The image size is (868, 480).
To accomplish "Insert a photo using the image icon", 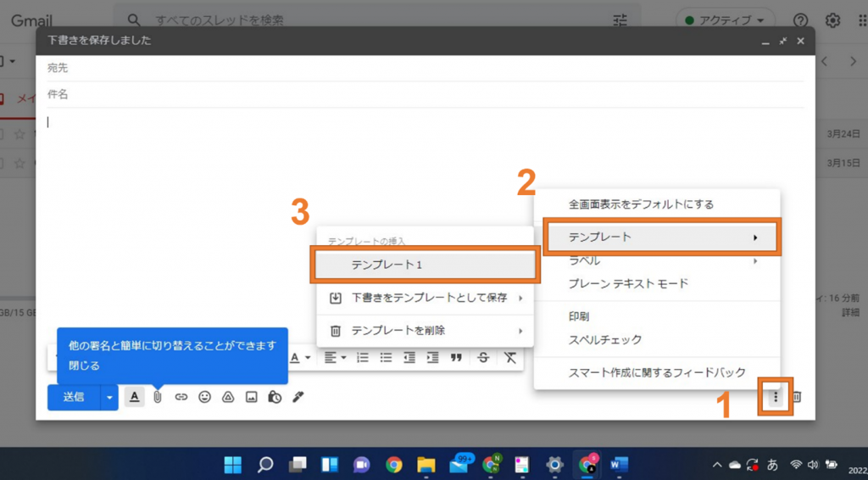I will pyautogui.click(x=251, y=397).
